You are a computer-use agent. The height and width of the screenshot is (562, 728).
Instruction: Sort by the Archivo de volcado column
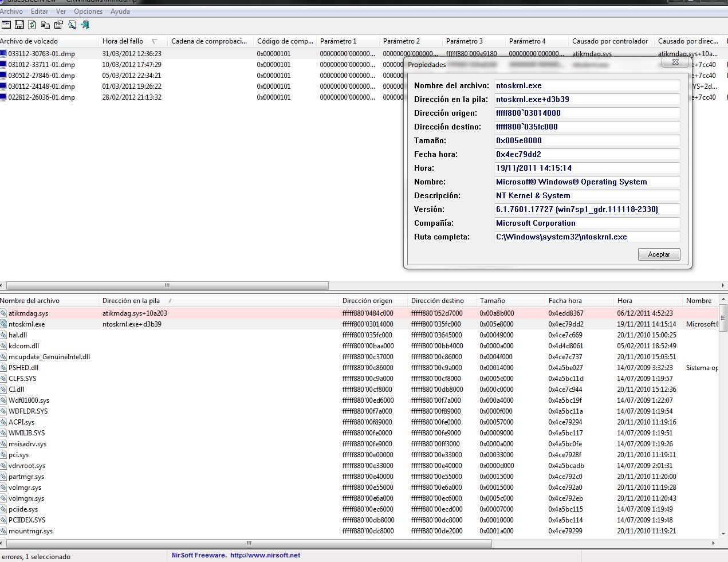point(49,41)
